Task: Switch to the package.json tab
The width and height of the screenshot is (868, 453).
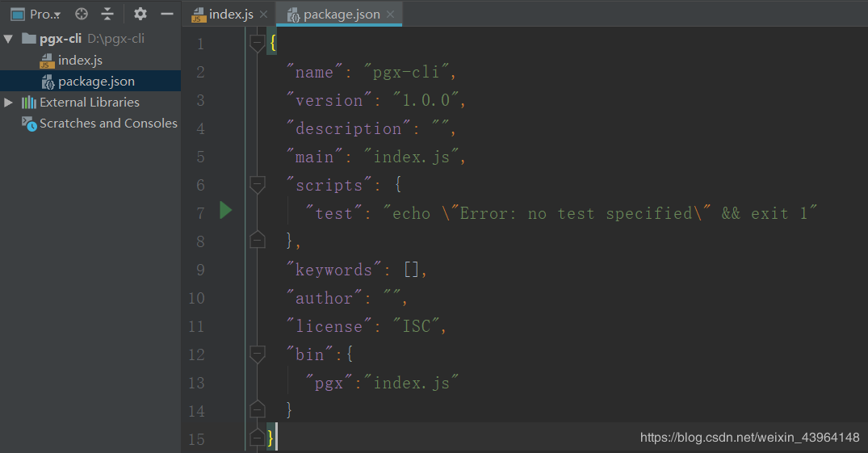Action: tap(339, 14)
